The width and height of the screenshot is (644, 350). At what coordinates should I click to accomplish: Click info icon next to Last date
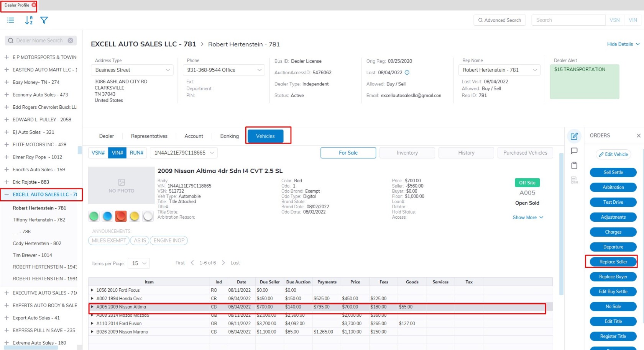(407, 72)
